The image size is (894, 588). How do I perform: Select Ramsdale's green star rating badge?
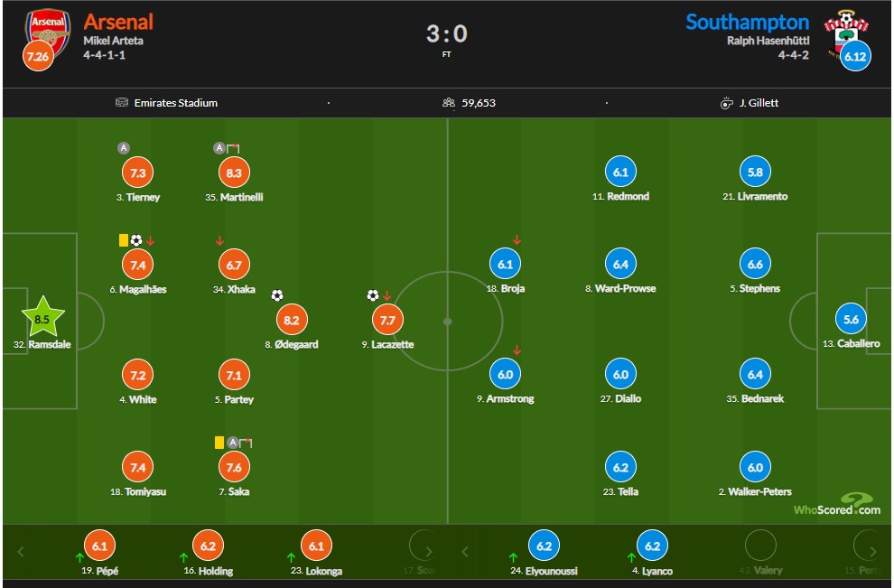pos(42,316)
